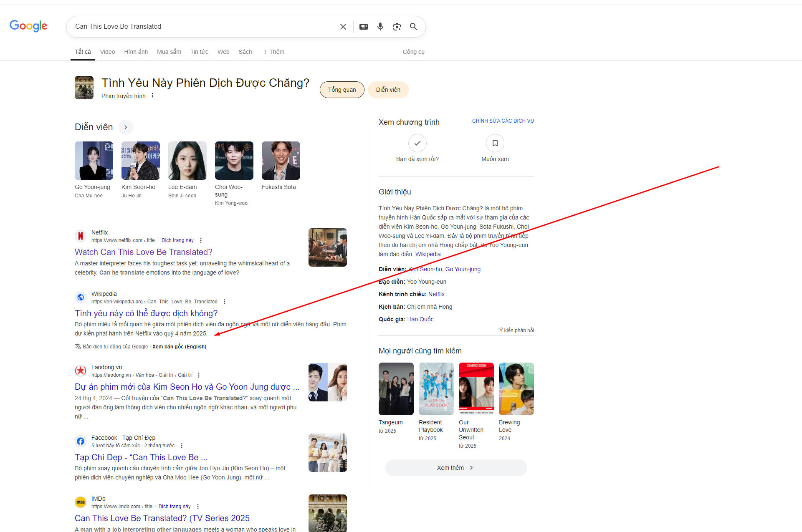The height and width of the screenshot is (532, 802).
Task: Click the Wikipedia favicon icon
Action: tap(81, 298)
